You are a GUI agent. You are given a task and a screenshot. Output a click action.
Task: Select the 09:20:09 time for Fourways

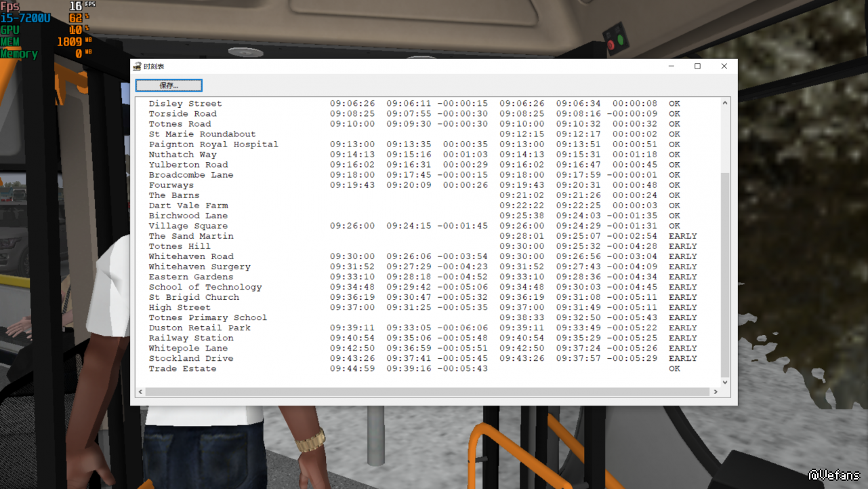point(409,185)
